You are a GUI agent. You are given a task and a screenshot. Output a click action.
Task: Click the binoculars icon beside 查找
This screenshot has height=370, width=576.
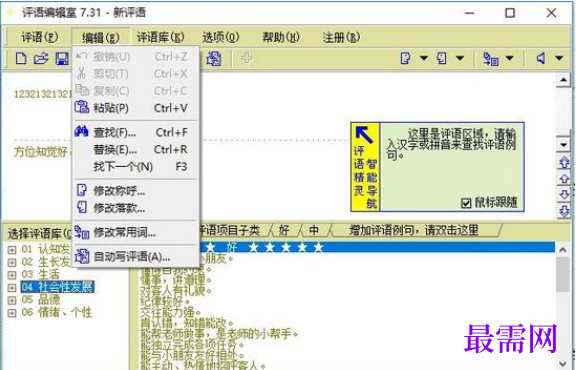coord(82,132)
